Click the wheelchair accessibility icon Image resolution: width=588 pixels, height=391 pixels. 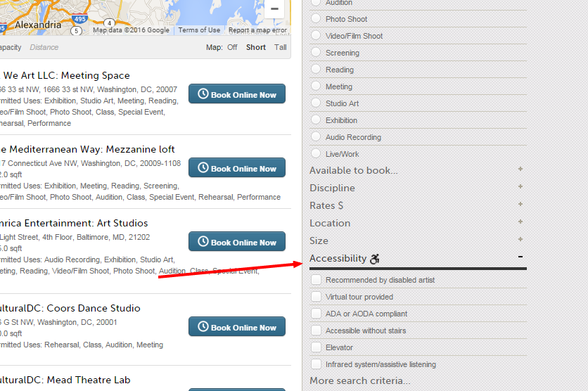tap(375, 259)
